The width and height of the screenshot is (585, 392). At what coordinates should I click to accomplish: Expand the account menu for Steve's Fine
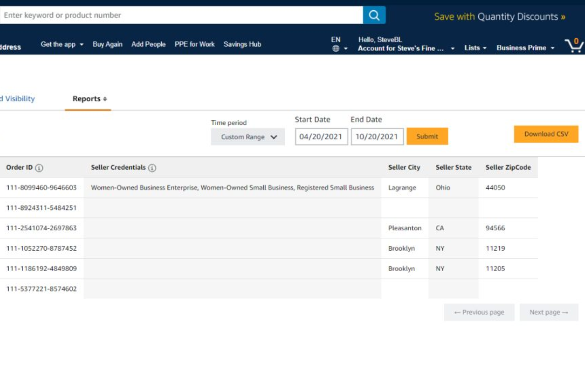click(405, 48)
